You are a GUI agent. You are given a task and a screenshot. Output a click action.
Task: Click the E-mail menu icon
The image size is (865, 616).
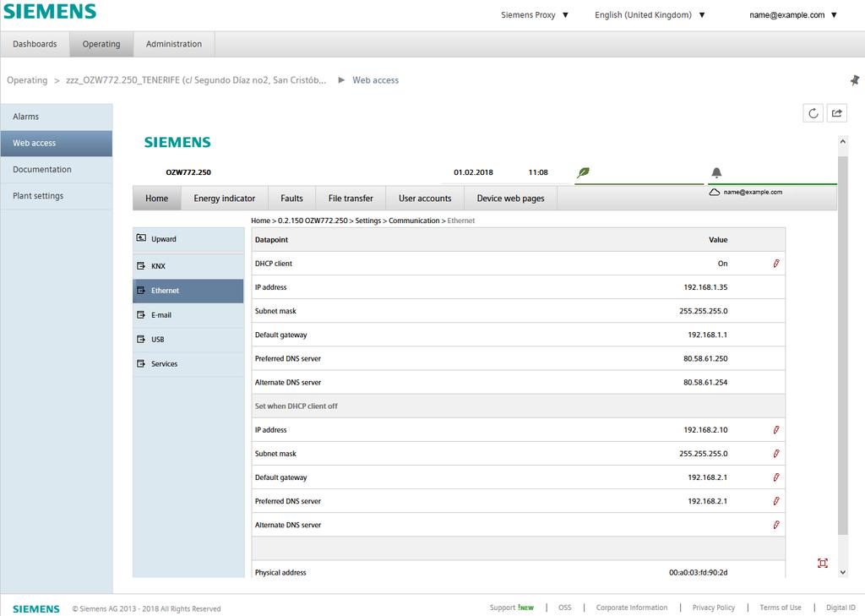141,314
